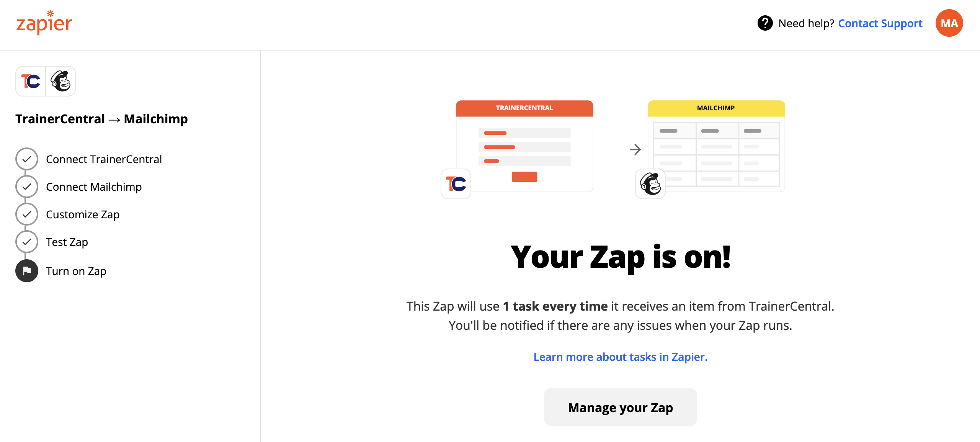
Task: Click the Connect Mailchimp checkmark circle
Action: coord(27,187)
